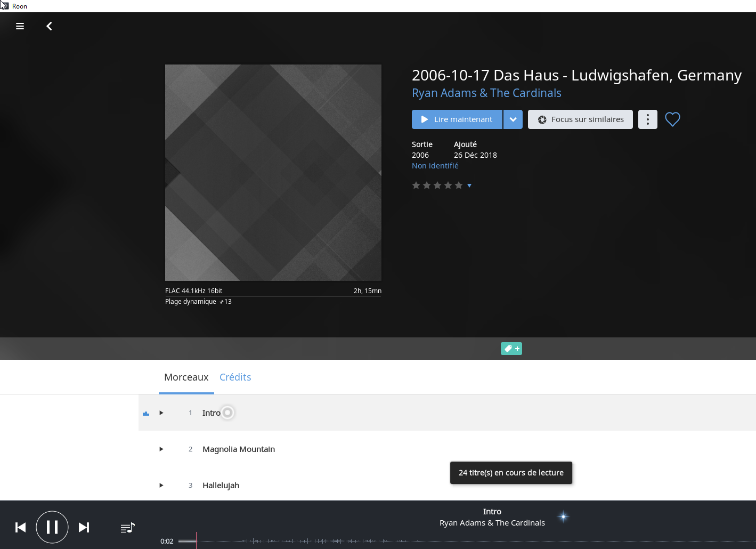Click the release year 2006

click(420, 155)
